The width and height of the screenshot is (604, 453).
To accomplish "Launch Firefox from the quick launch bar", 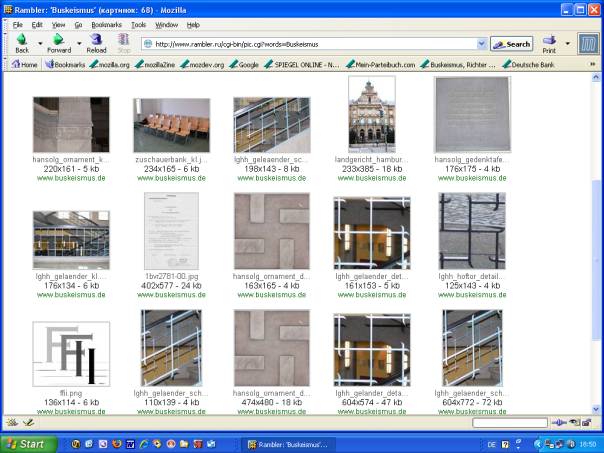I will 116,444.
